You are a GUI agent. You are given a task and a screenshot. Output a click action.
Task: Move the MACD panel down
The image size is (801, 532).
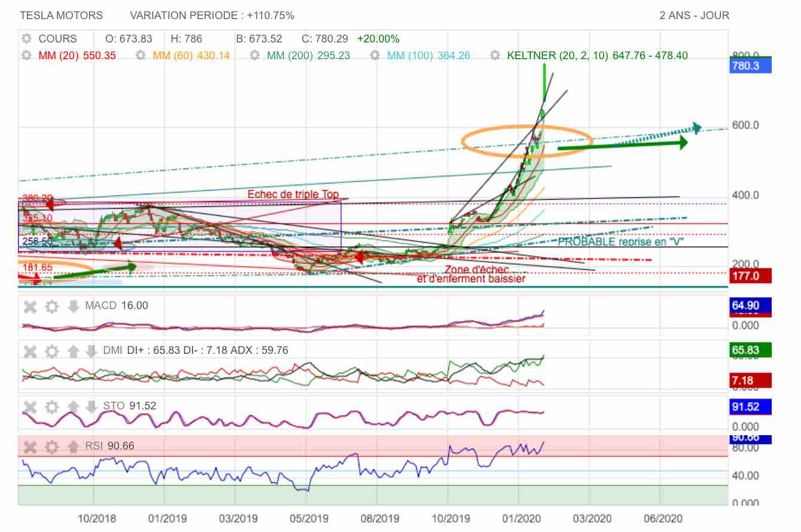[x=73, y=307]
